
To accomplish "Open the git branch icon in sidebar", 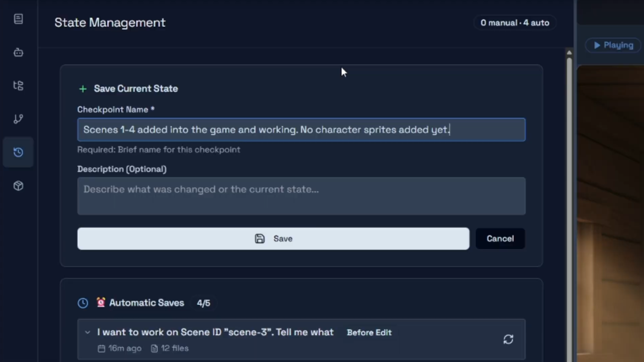I will click(18, 119).
